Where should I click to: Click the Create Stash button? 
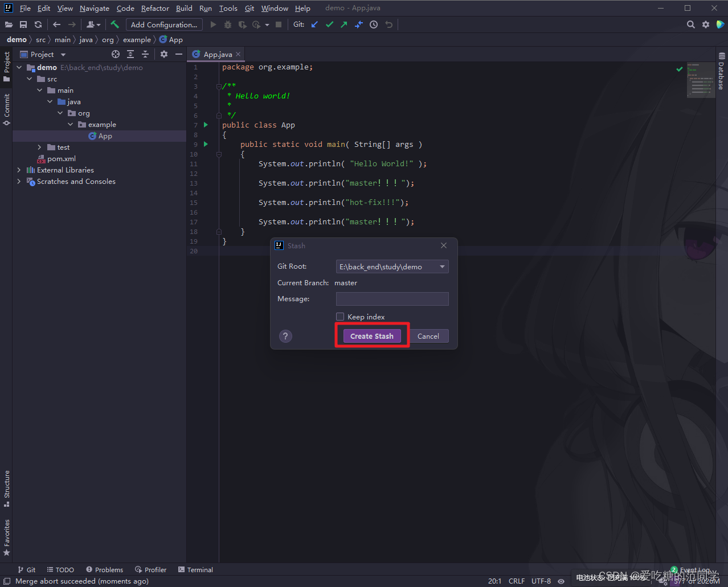tap(372, 336)
